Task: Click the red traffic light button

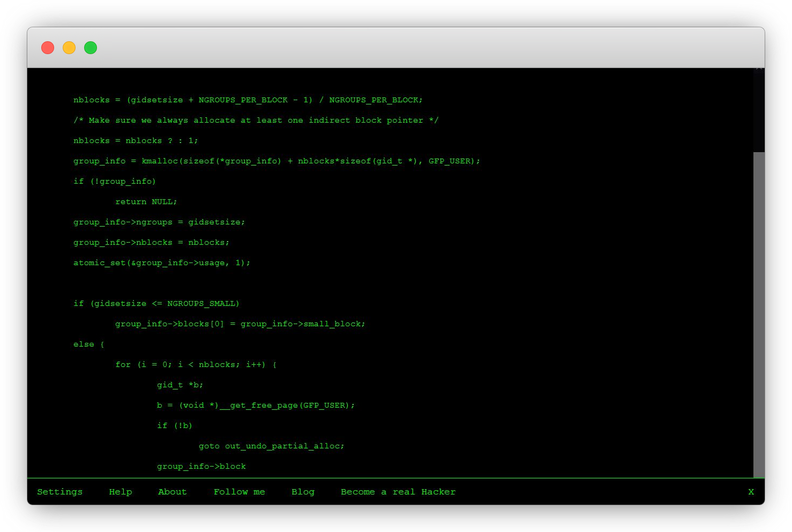Action: [x=47, y=47]
